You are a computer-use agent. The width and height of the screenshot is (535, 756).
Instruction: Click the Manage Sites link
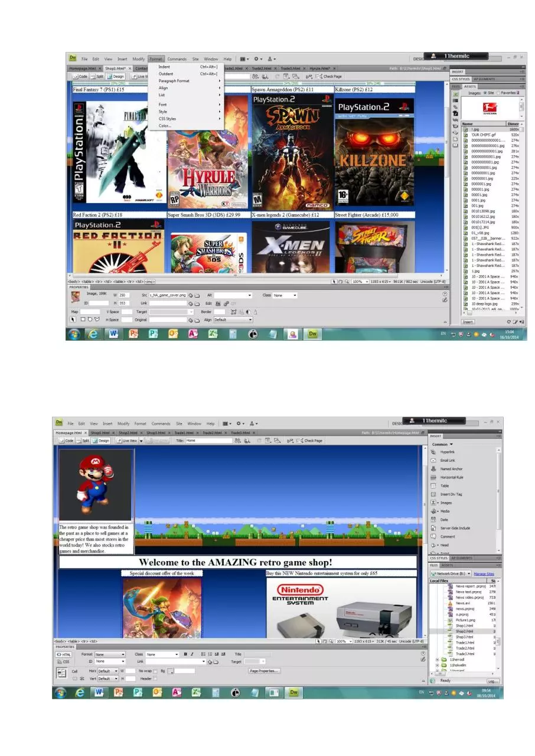click(x=484, y=573)
